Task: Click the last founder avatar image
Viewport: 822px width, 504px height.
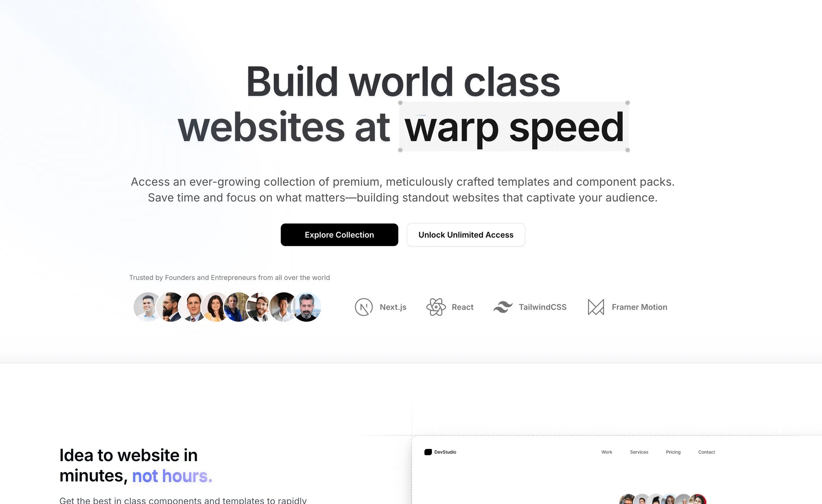Action: [x=308, y=306]
